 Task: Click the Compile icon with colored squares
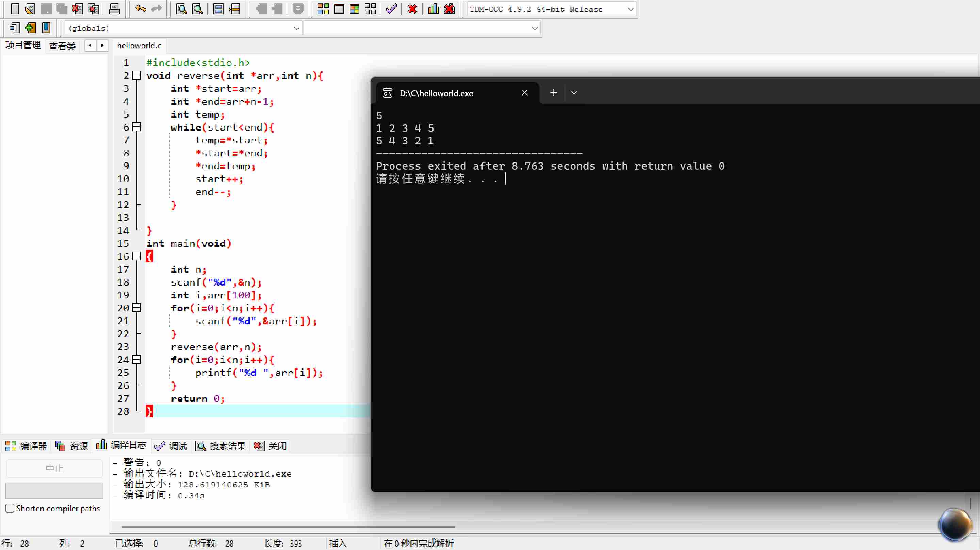pyautogui.click(x=323, y=9)
